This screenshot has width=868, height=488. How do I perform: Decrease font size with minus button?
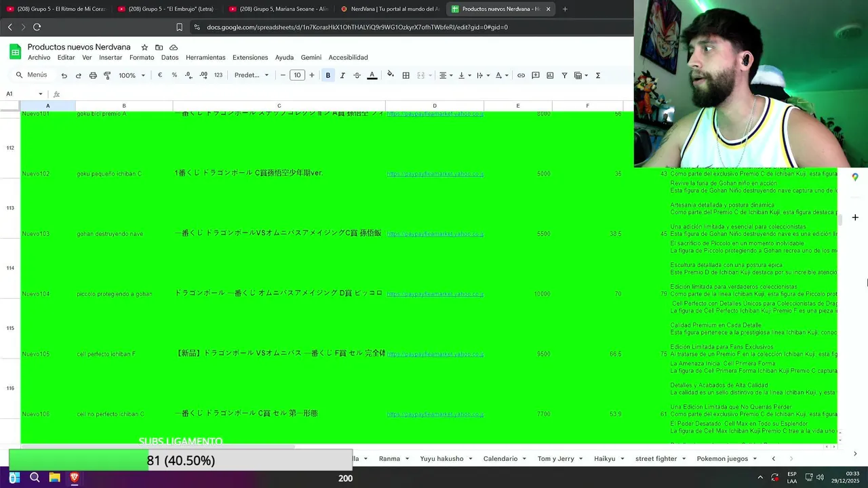pos(283,75)
